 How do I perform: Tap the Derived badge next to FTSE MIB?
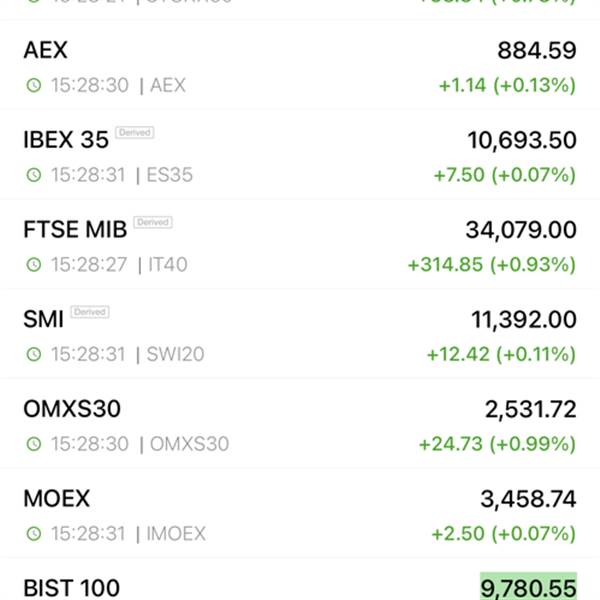click(x=153, y=222)
